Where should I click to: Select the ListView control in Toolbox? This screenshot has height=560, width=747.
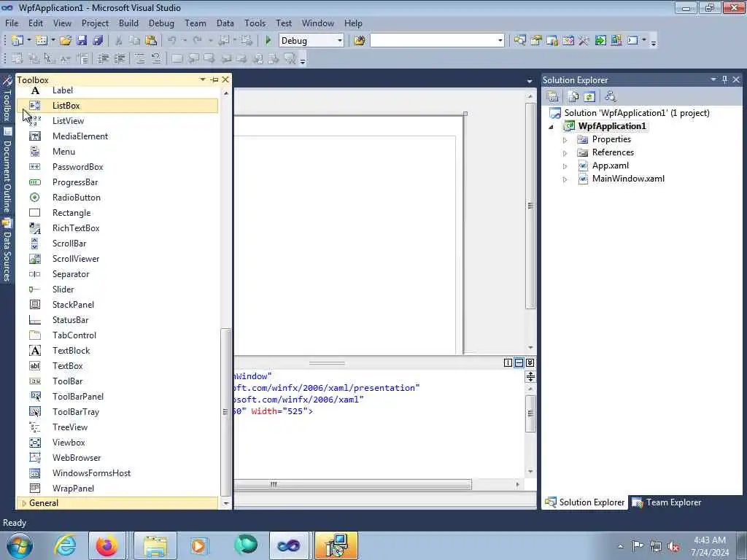117,121
